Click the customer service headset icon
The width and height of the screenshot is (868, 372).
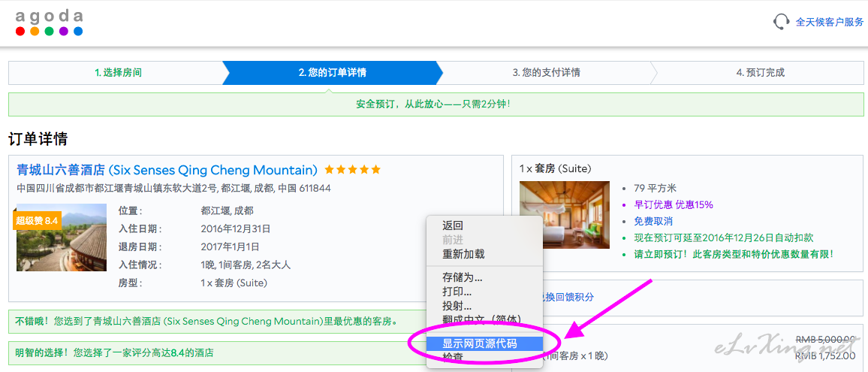(x=781, y=22)
